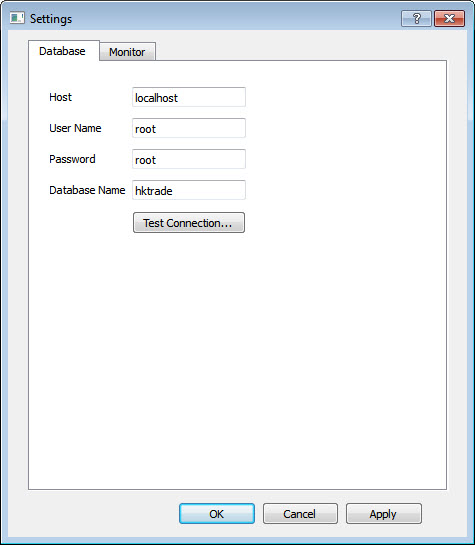Switch to the Monitor tab
Image resolution: width=475 pixels, height=545 pixels.
(127, 52)
